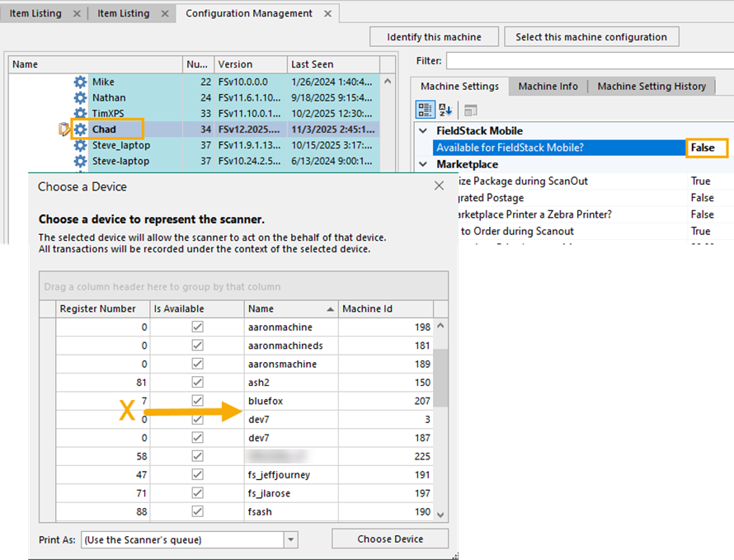Close the second Item Listing tab
Screen dimensions: 734x560
tap(165, 13)
